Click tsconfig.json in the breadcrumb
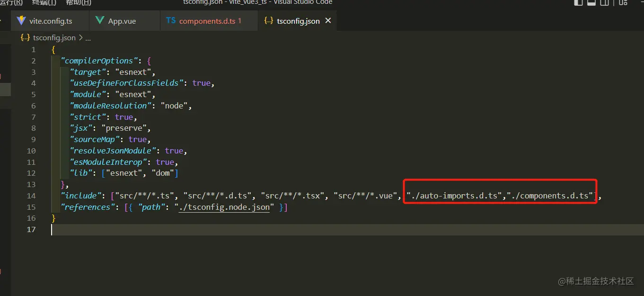Screen dimensions: 644x296 54,38
